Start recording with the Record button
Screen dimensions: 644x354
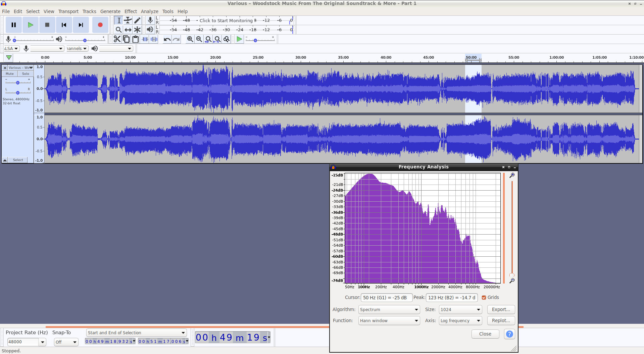100,25
